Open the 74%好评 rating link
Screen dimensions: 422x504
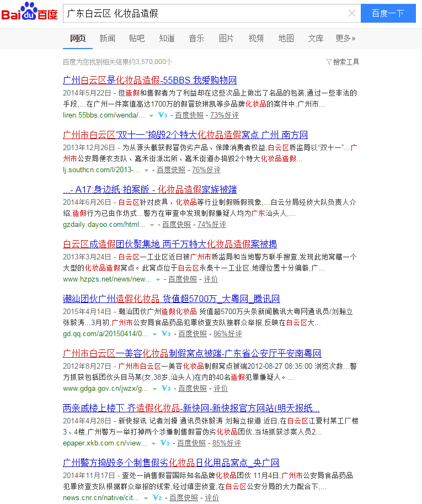coord(212,224)
